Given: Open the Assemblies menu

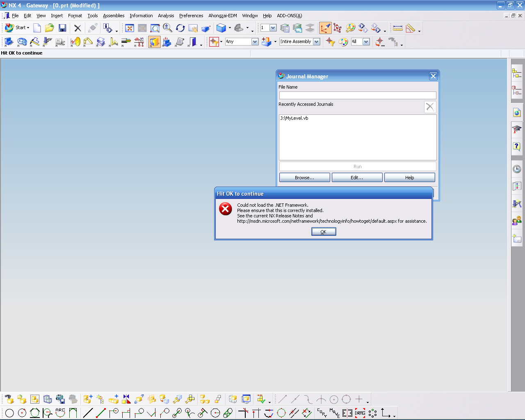Looking at the screenshot, I should pos(114,16).
